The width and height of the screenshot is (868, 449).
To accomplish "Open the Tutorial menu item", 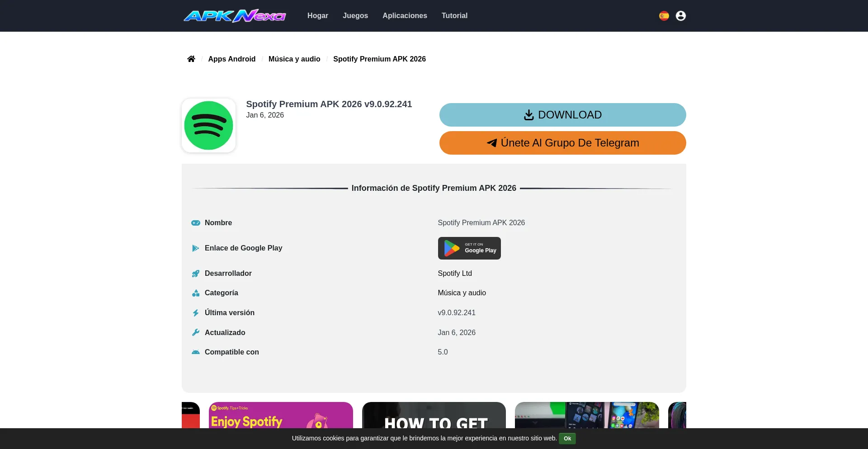I will point(454,15).
